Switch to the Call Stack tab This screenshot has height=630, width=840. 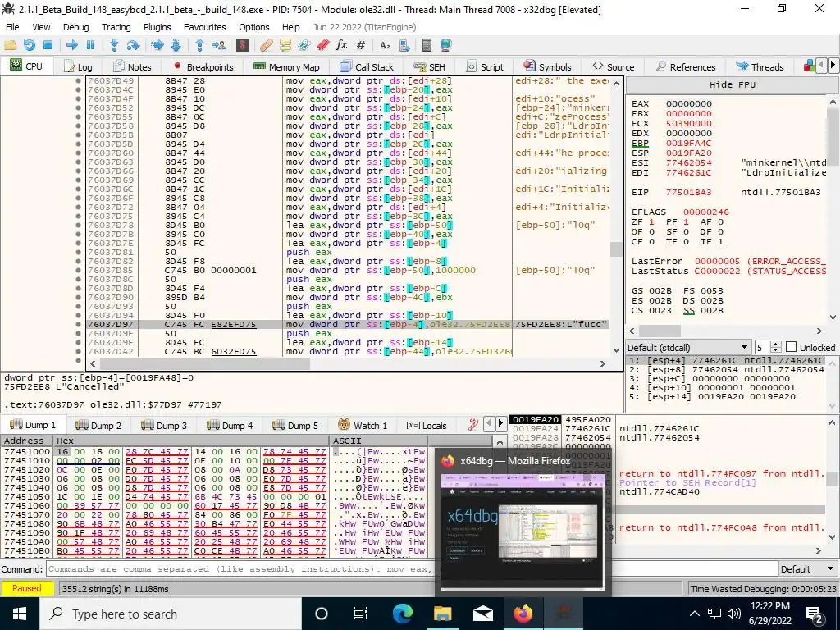coord(367,66)
